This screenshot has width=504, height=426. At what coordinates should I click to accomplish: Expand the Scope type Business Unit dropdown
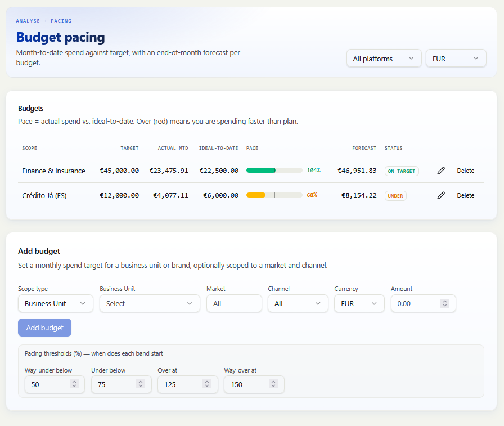point(56,303)
